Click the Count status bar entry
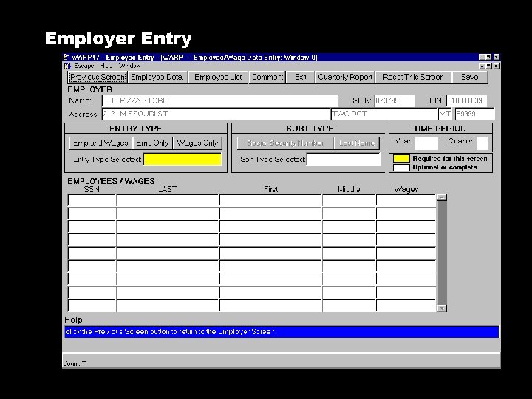 tap(75, 364)
